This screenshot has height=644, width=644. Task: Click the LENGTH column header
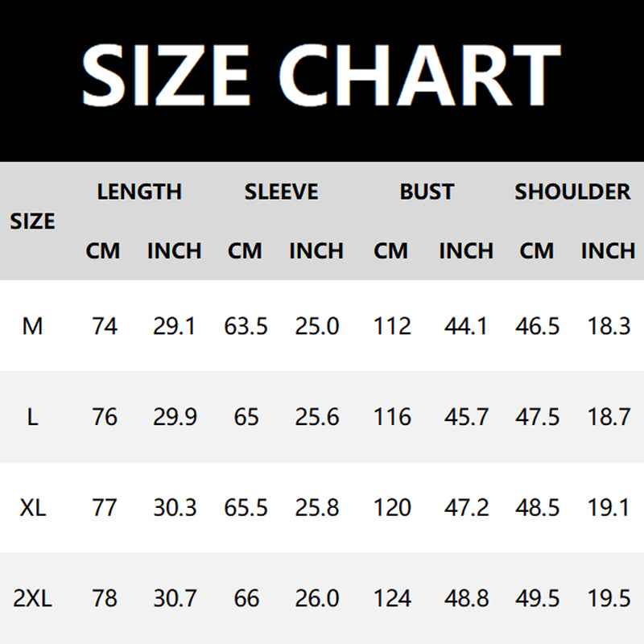(x=139, y=192)
